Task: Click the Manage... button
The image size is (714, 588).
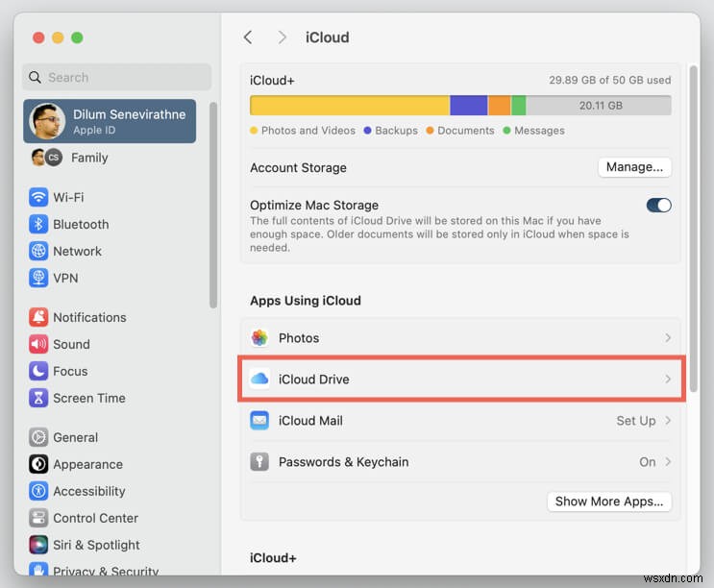Action: 634,167
